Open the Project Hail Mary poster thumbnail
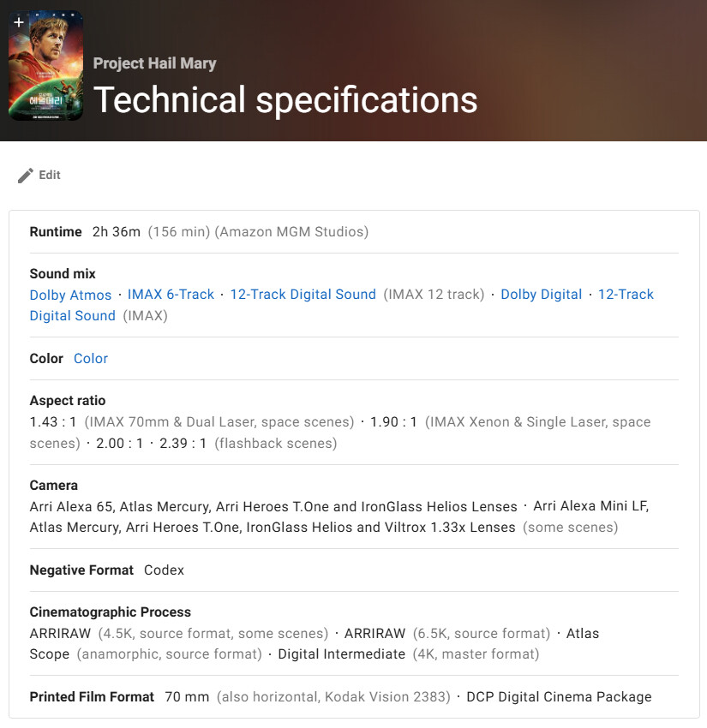Image resolution: width=707 pixels, height=728 pixels. (45, 69)
